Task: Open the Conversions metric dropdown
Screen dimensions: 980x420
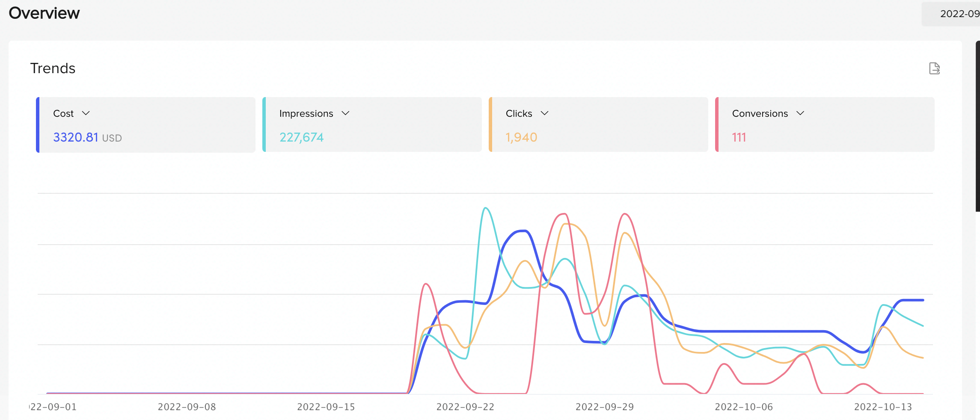Action: click(800, 113)
